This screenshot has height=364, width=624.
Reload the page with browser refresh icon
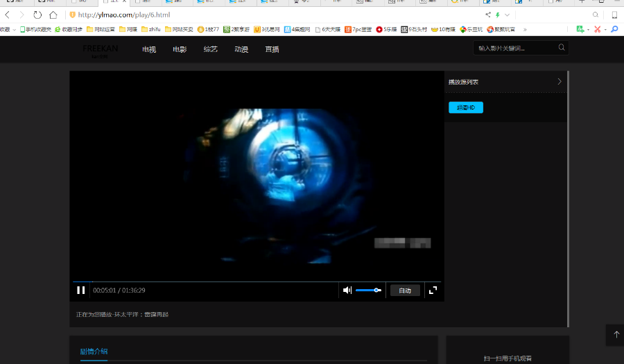tap(37, 15)
